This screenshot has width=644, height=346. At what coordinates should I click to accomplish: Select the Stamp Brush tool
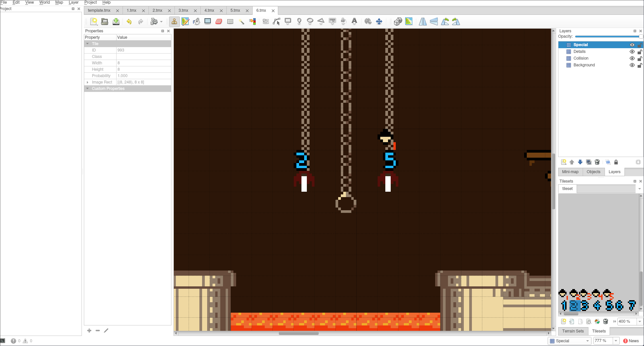pos(174,22)
